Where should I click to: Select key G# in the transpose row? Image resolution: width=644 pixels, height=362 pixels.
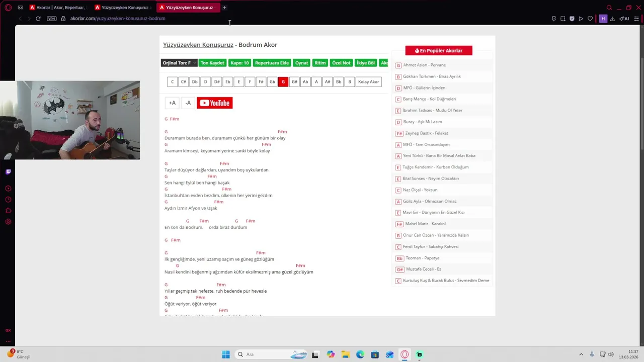point(294,82)
